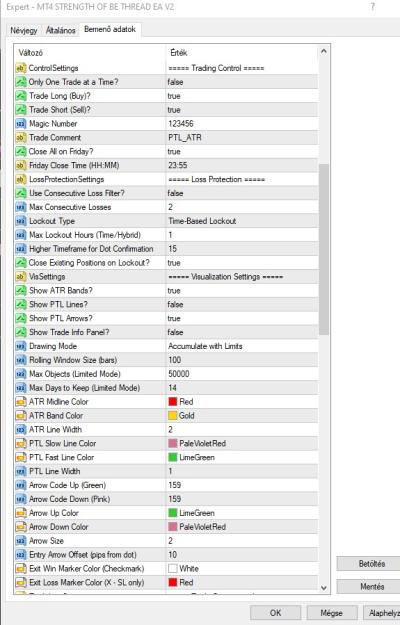Switch to the Általános tab
Image resolution: width=400 pixels, height=625 pixels.
[60, 30]
